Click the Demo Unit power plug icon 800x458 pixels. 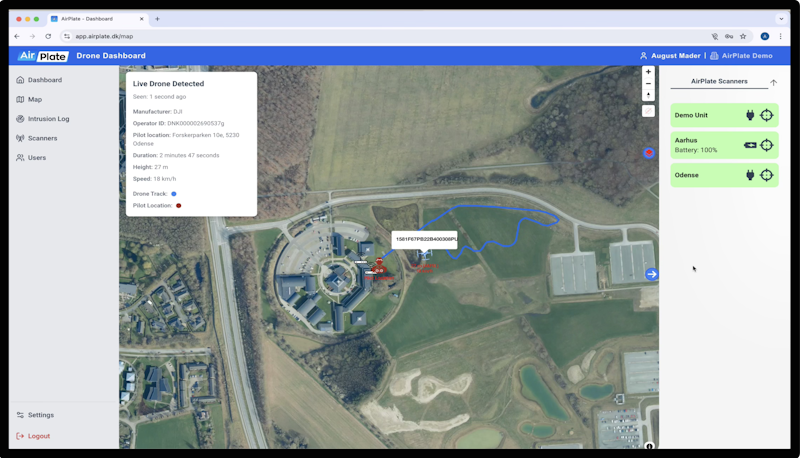(750, 115)
